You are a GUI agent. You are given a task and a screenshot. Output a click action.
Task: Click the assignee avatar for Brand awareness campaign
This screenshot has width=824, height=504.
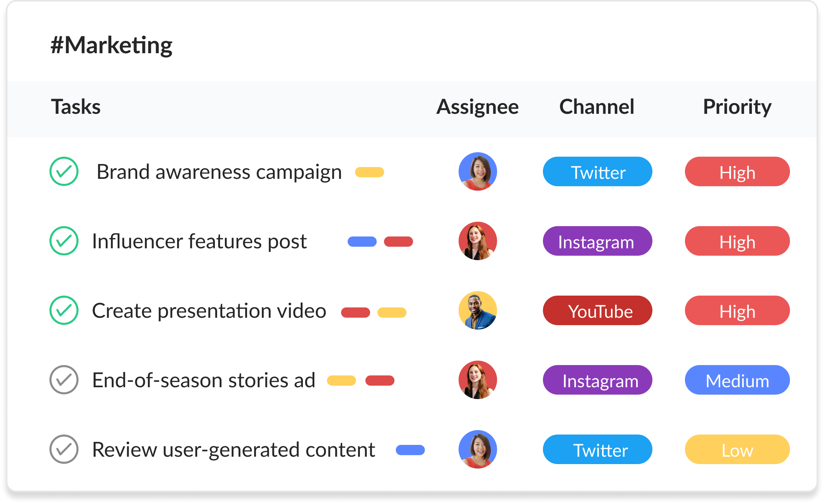pyautogui.click(x=477, y=171)
